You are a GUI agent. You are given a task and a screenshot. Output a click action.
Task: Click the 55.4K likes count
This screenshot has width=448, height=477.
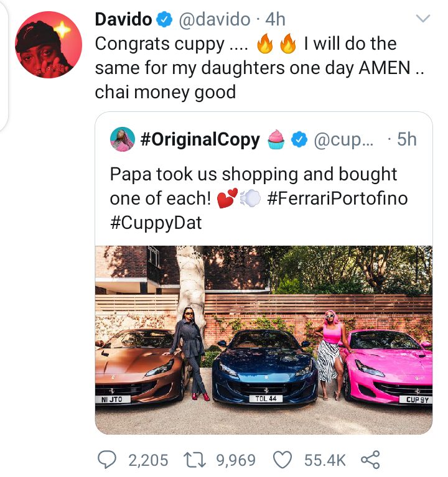[x=325, y=460]
